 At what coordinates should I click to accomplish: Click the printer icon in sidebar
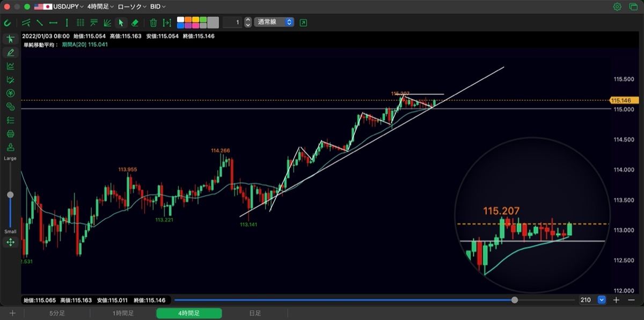10,134
